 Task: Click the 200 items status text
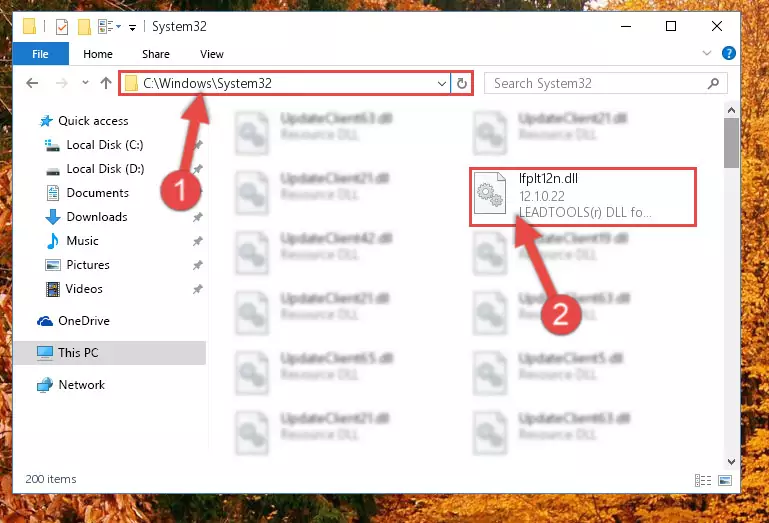(51, 479)
